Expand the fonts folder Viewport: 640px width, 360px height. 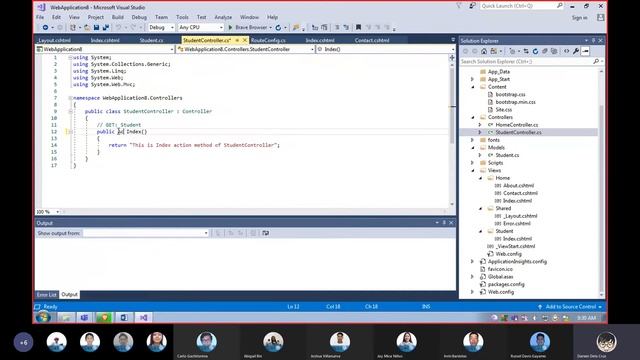point(473,140)
